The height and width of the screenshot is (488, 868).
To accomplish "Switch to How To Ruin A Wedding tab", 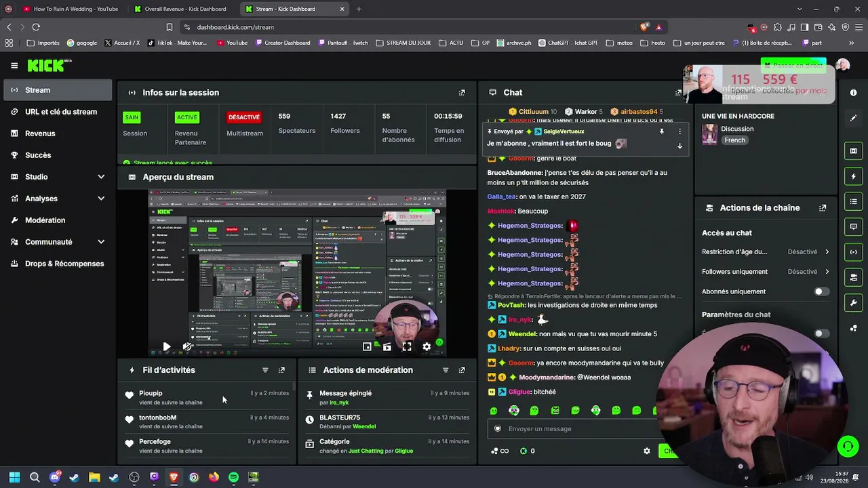I will [70, 9].
